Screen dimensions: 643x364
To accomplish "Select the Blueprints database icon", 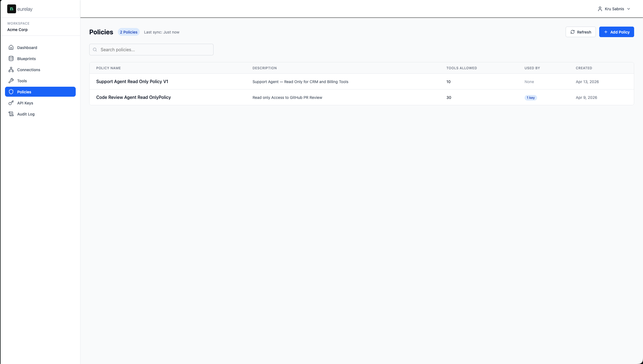I will 11,58.
